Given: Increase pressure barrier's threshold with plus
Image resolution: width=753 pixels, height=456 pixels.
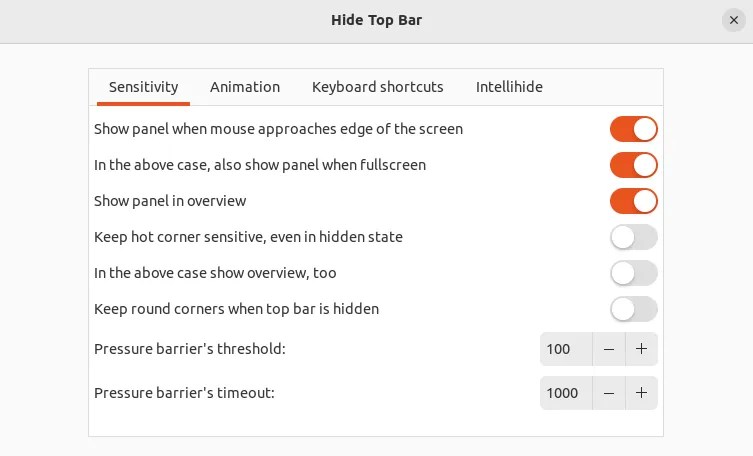Looking at the screenshot, I should tap(641, 349).
